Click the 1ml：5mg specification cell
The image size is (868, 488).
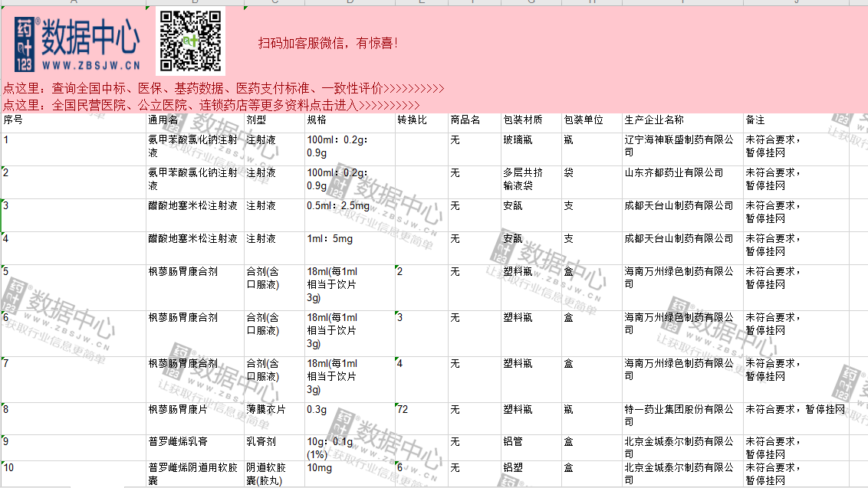point(350,248)
